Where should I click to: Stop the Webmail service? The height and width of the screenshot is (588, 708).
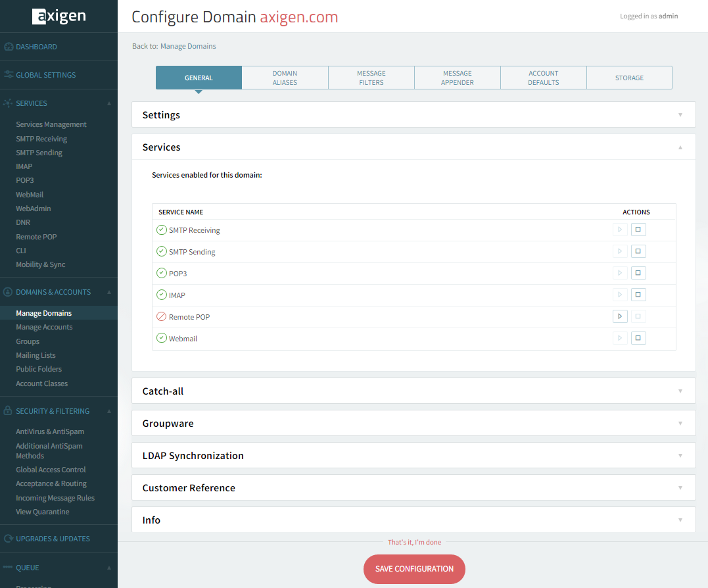tap(638, 338)
